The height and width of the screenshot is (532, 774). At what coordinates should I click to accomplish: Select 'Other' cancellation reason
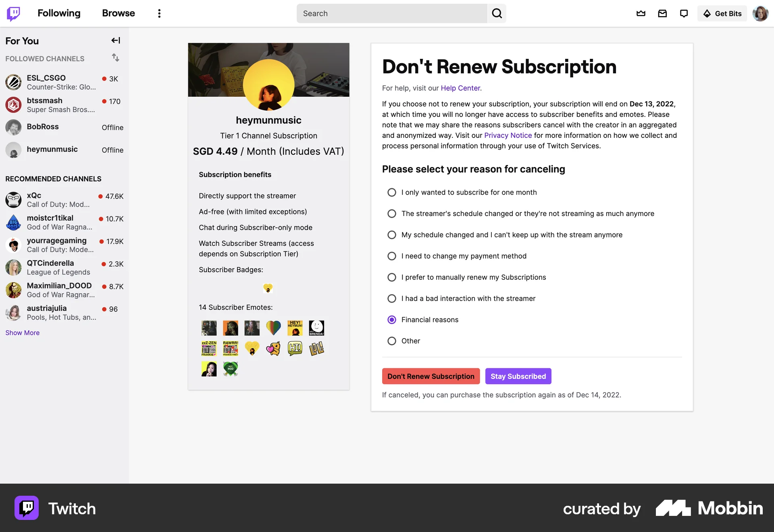tap(391, 341)
